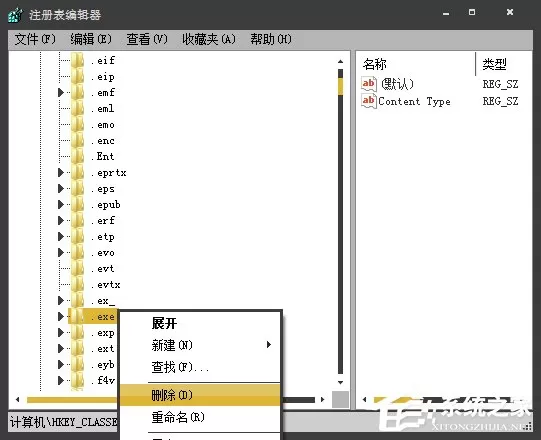
Task: Select the .evtx folder icon
Action: click(77, 285)
